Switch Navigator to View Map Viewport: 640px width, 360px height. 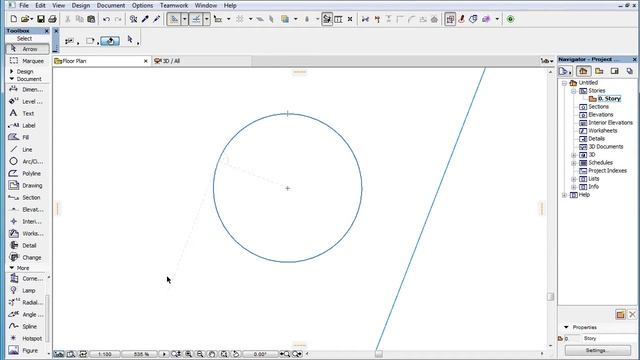[599, 71]
